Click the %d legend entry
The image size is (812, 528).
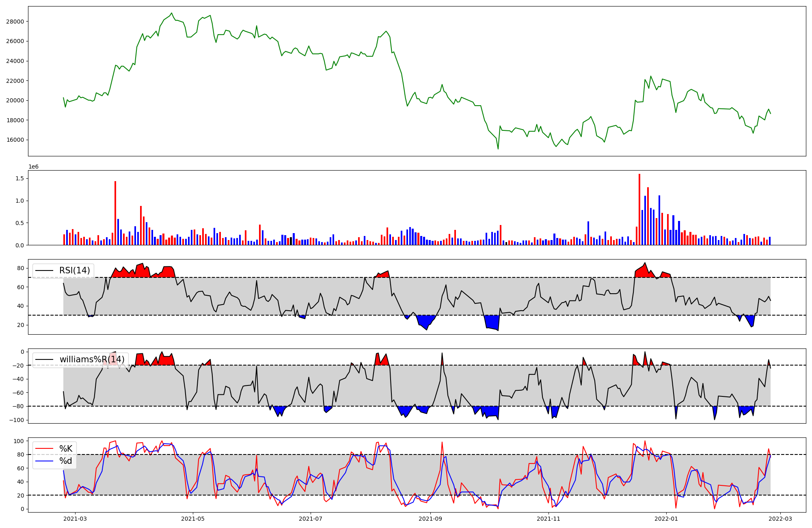coord(66,461)
